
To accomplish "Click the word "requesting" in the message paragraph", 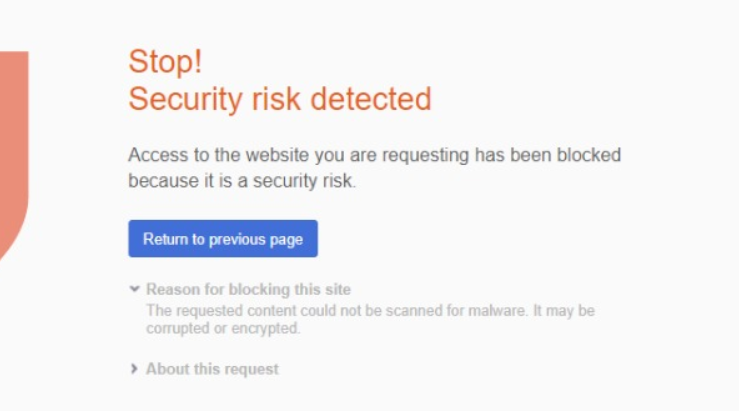I will [x=427, y=156].
